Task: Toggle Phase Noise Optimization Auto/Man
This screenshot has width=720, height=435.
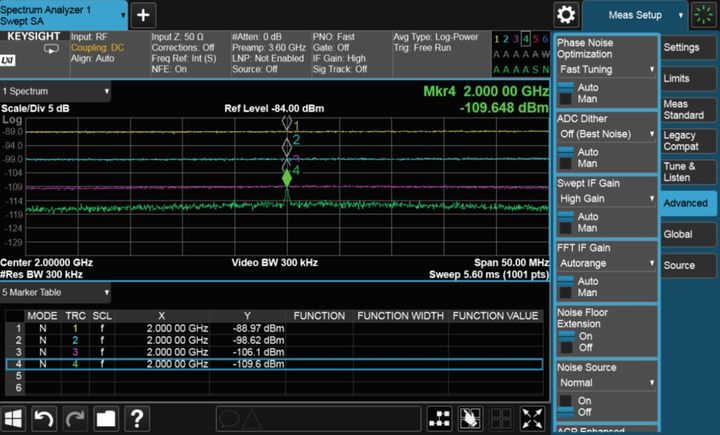Action: [x=566, y=93]
